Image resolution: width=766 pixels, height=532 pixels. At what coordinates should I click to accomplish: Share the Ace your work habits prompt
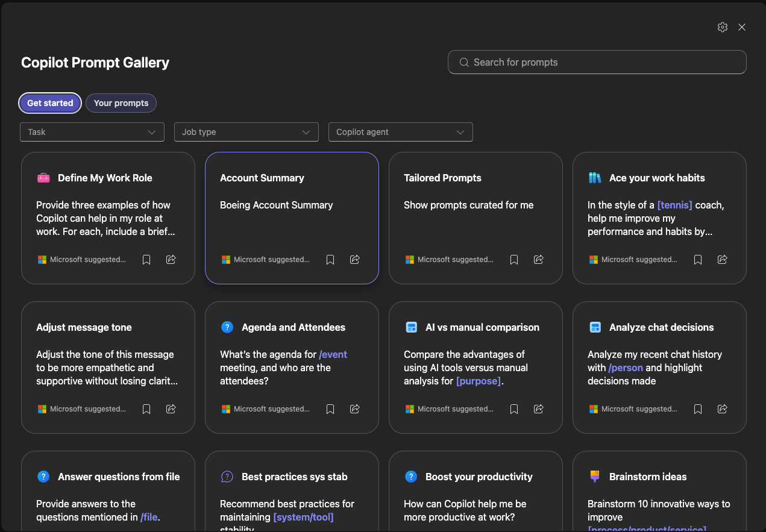click(723, 260)
